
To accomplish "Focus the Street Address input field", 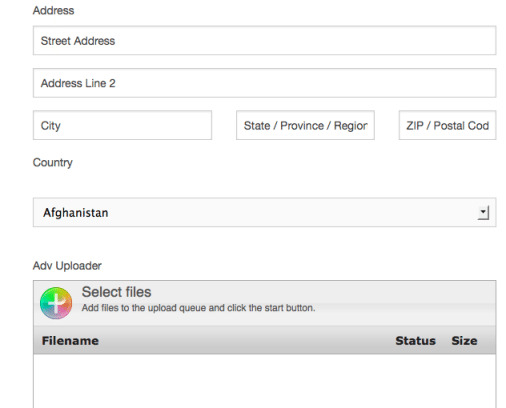I will (264, 40).
